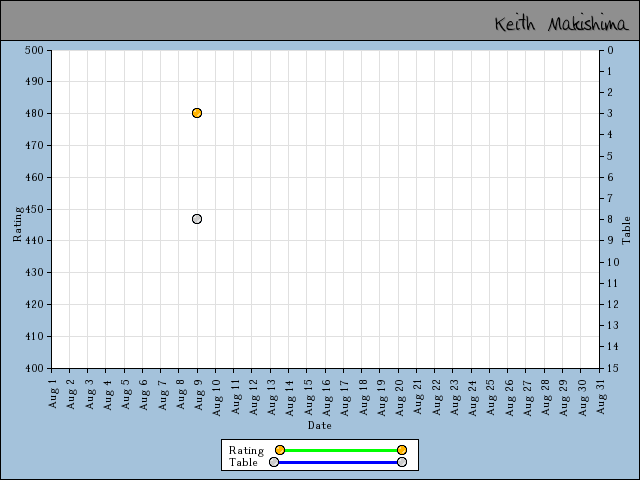640x480 pixels.
Task: Click the '420' rating axis label
Action: (34, 304)
